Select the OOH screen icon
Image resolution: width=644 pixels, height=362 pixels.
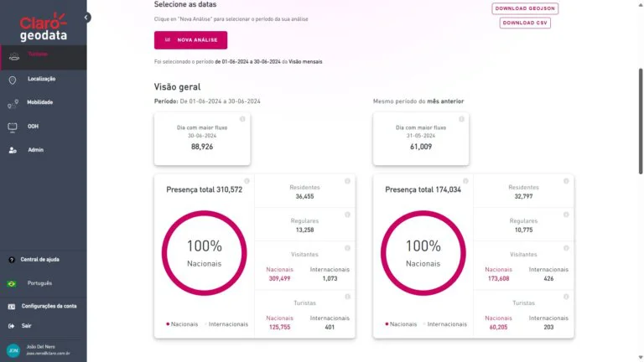point(12,127)
